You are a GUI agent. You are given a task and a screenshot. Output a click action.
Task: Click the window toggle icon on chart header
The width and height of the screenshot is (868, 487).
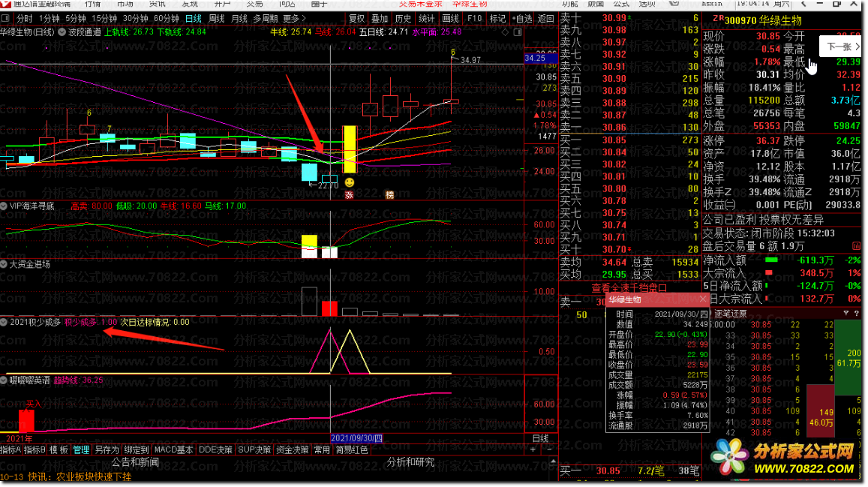518,32
